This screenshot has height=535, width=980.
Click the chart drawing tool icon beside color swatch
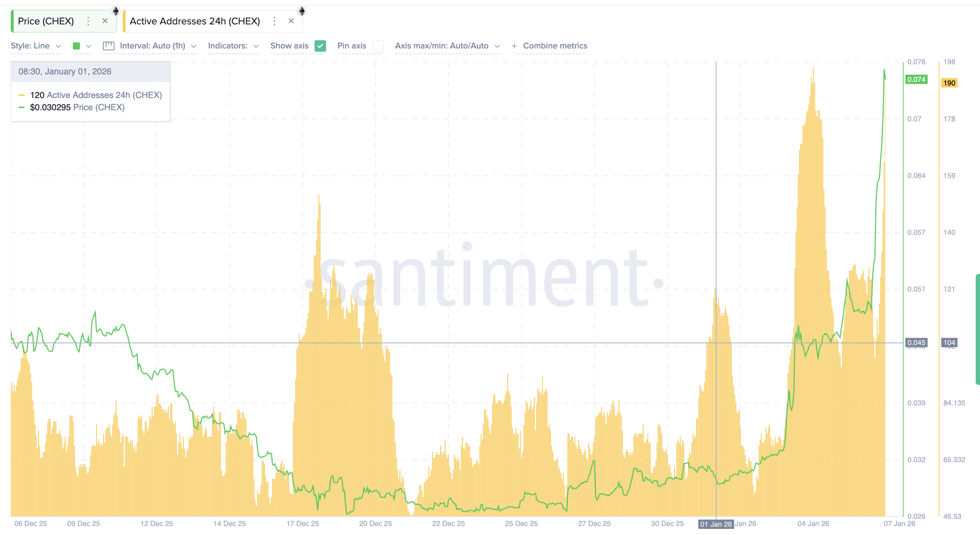[x=108, y=46]
